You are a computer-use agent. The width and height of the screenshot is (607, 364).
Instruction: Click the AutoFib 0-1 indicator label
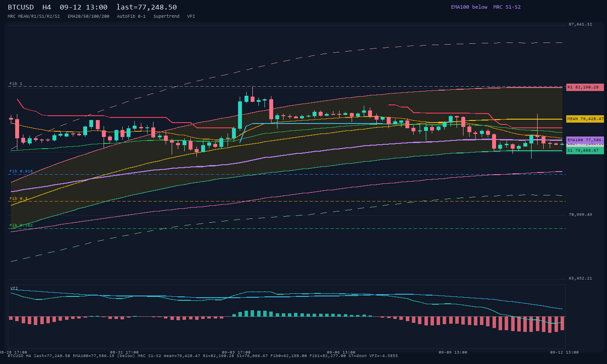click(x=131, y=16)
